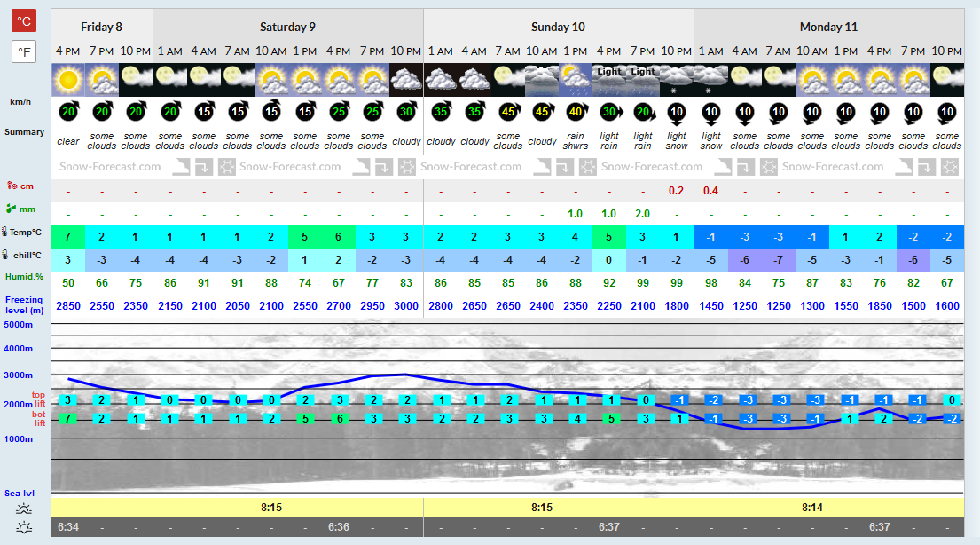Click Friday 4 PM wind arrow 20
The width and height of the screenshot is (980, 545).
pos(69,111)
